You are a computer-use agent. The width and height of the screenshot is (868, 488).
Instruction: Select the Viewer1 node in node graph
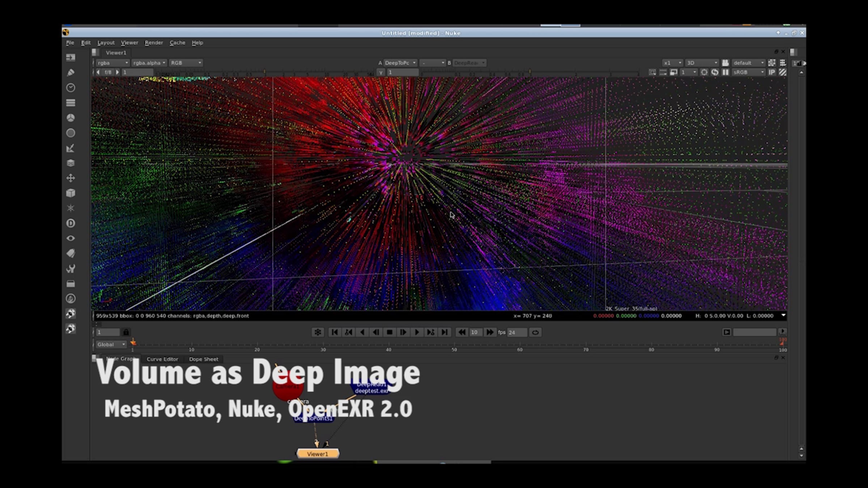318,454
